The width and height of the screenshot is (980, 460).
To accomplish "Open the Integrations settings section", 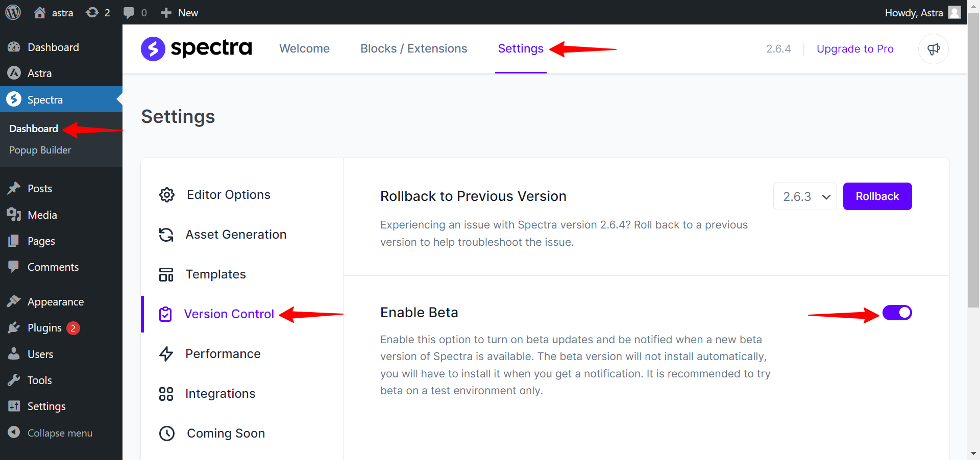I will point(220,393).
